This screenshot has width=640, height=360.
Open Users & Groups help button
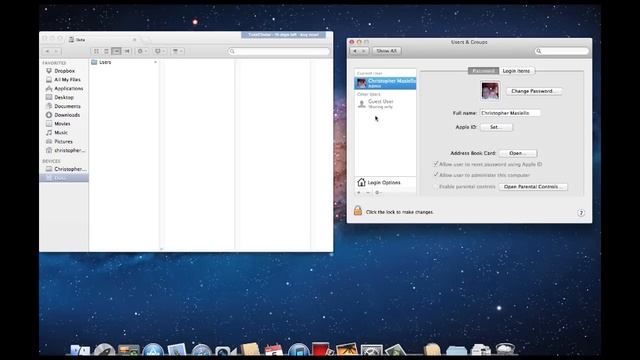point(581,213)
